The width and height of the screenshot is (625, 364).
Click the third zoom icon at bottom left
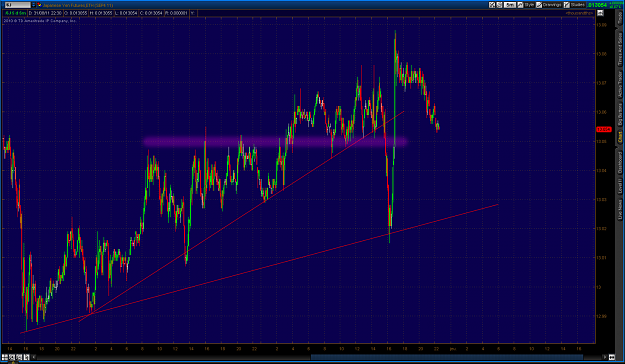tap(19, 357)
